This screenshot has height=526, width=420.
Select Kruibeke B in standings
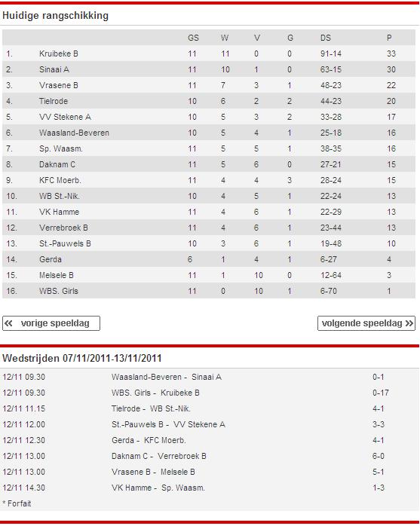click(x=58, y=54)
